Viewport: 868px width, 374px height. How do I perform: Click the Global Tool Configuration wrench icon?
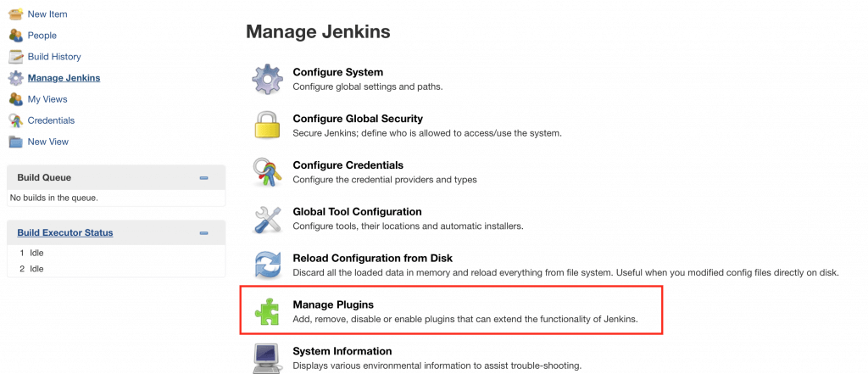[x=267, y=219]
